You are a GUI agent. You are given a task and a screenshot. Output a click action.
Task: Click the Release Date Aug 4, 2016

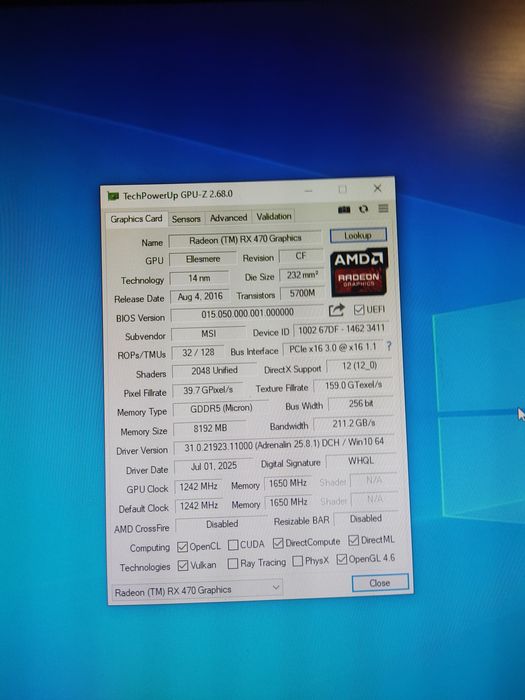(x=200, y=296)
